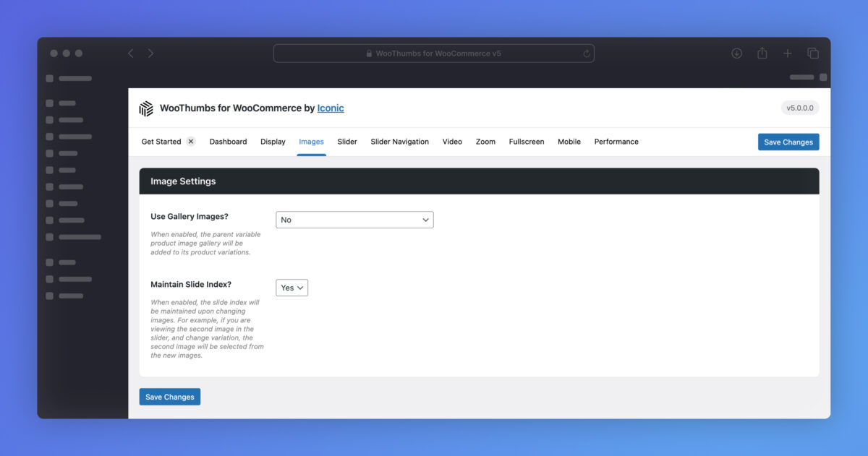Go to the Performance tab

pos(616,142)
